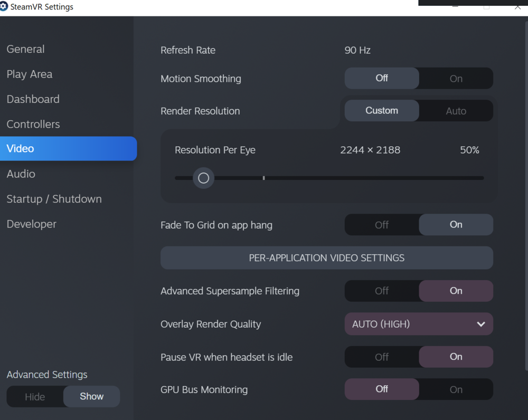The width and height of the screenshot is (528, 420).
Task: Disable Fade To Grid on app hang
Action: pos(382,225)
